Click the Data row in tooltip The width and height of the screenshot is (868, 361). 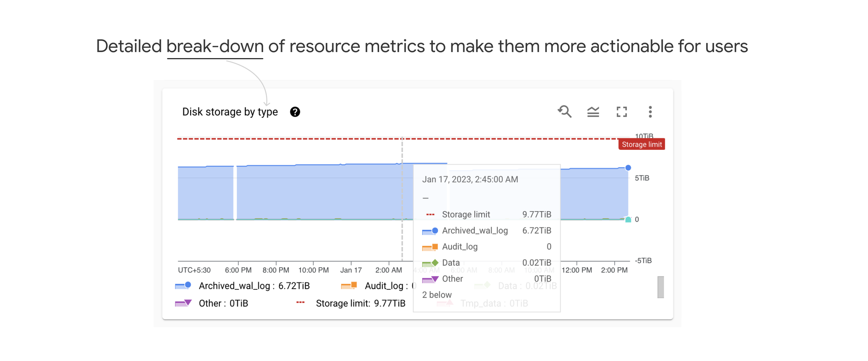tap(486, 262)
